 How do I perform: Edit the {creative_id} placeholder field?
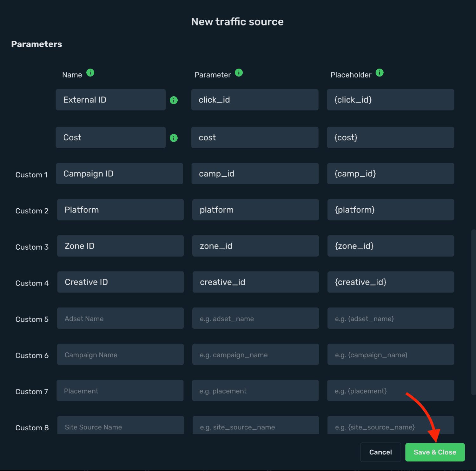391,282
